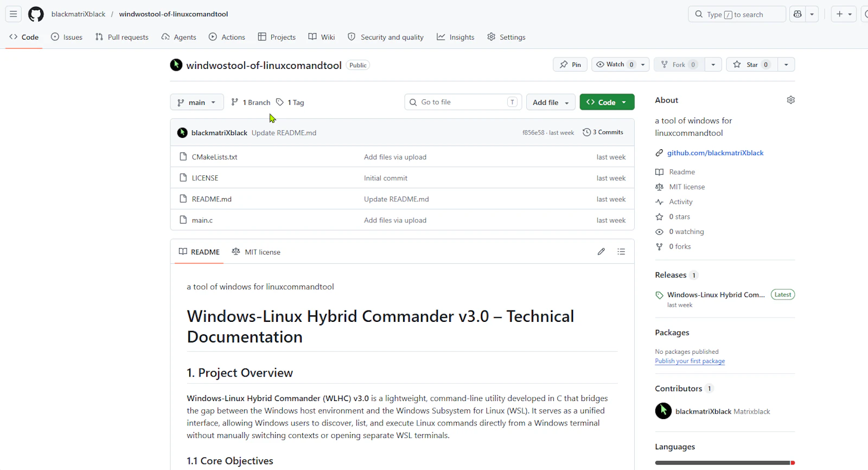Open the f856e58 commit hash
Screen dimensions: 868x470
point(533,132)
